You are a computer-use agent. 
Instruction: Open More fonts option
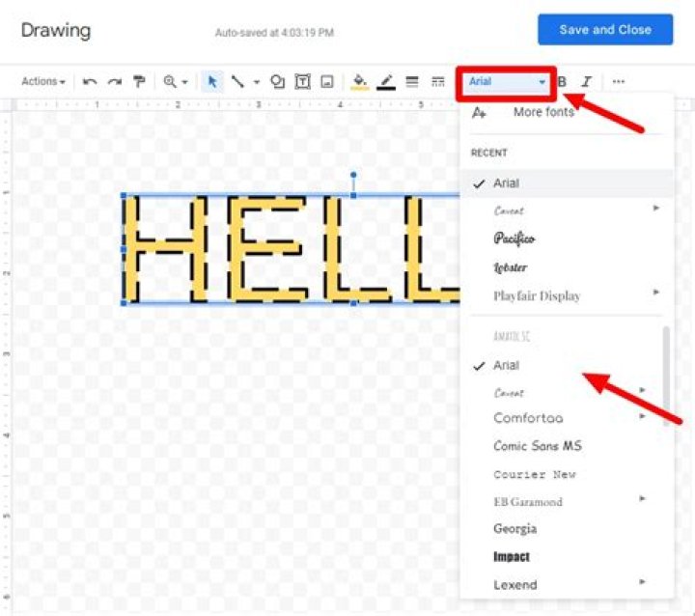tap(542, 113)
